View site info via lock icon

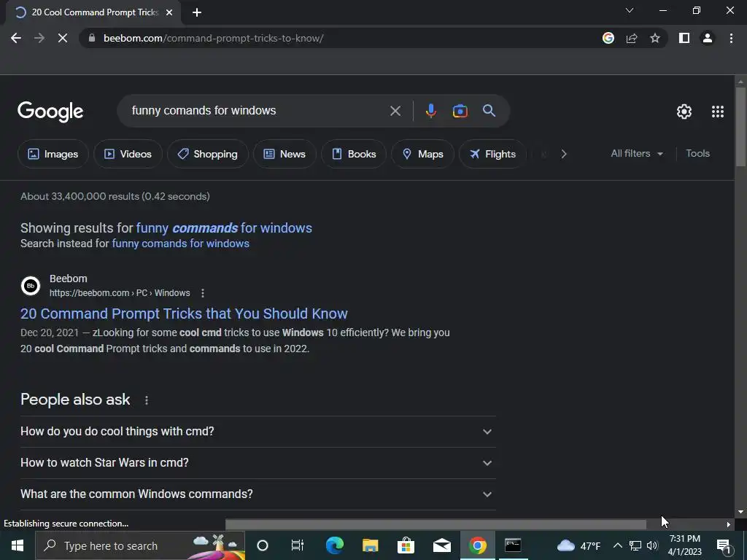(93, 38)
